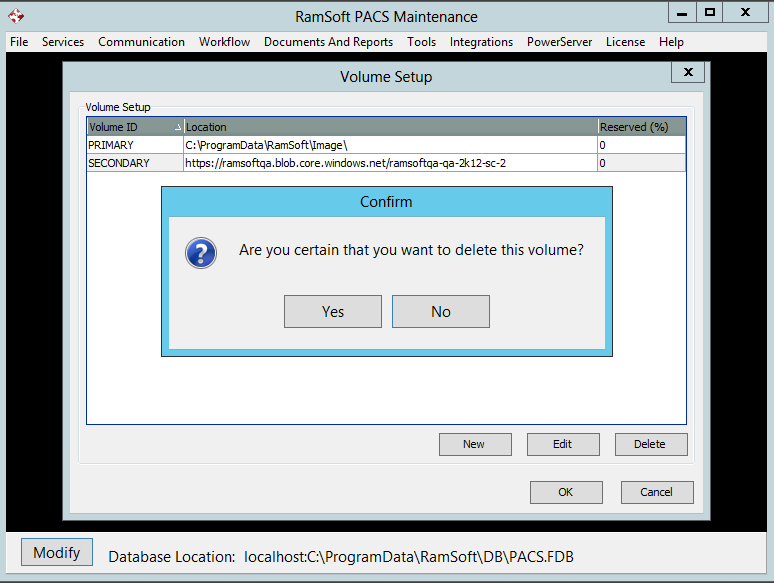Open the Workflow menu

click(224, 42)
